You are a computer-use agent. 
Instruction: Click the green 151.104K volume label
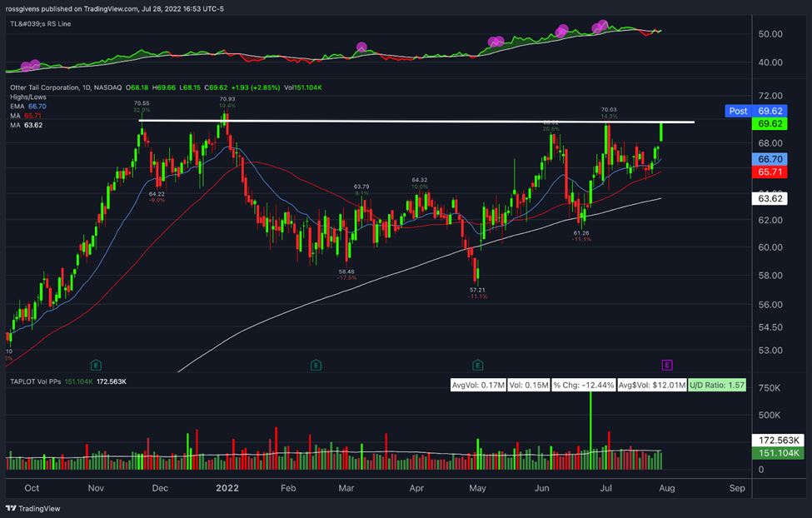[x=778, y=453]
